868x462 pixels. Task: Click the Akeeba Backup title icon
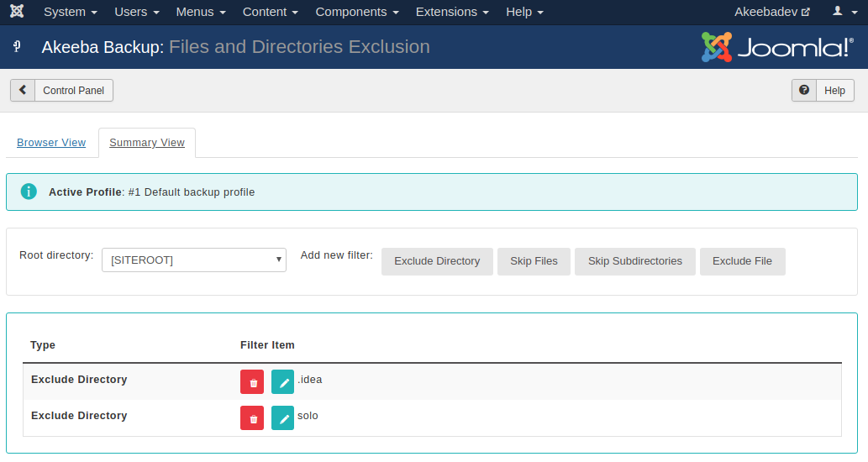click(17, 46)
